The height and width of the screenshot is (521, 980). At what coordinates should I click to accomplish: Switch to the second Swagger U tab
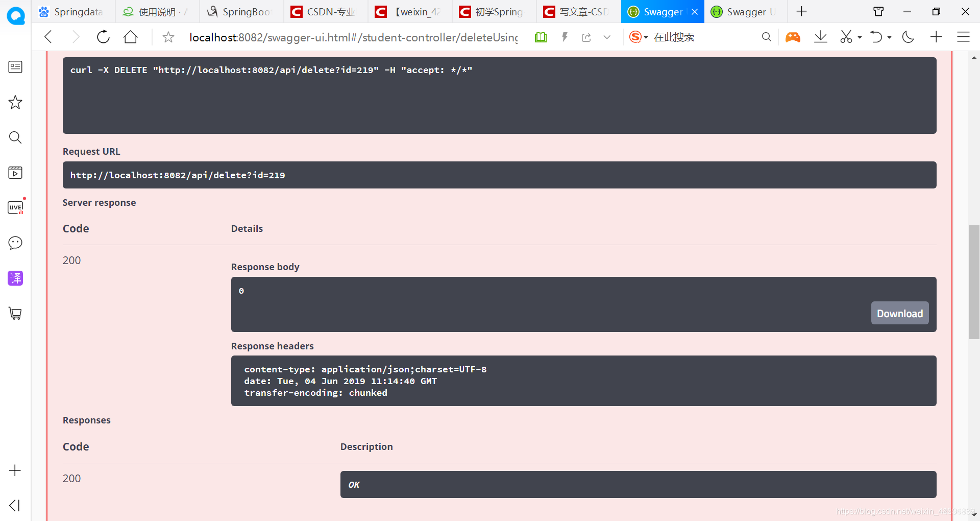[746, 11]
